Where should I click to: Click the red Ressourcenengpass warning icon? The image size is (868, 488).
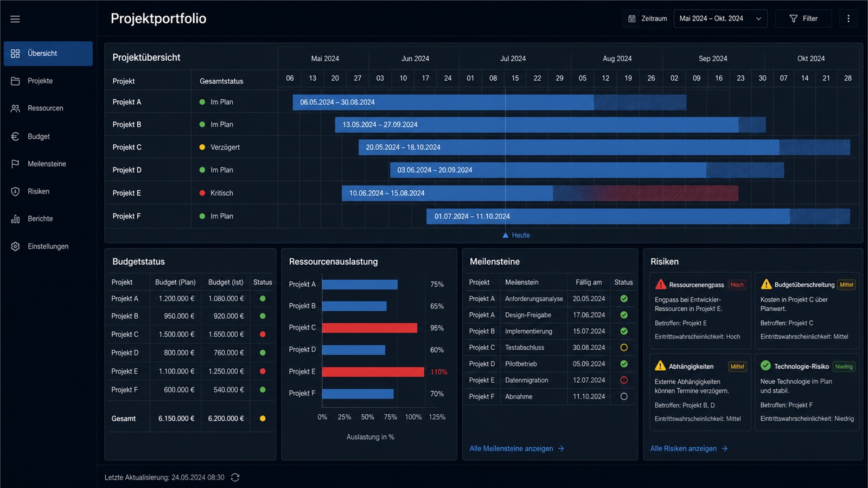660,285
